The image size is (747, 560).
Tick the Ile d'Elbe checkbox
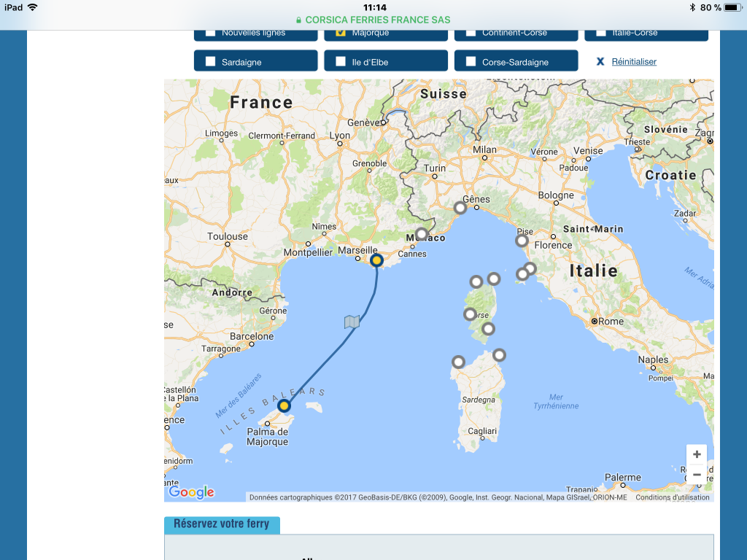tap(341, 62)
